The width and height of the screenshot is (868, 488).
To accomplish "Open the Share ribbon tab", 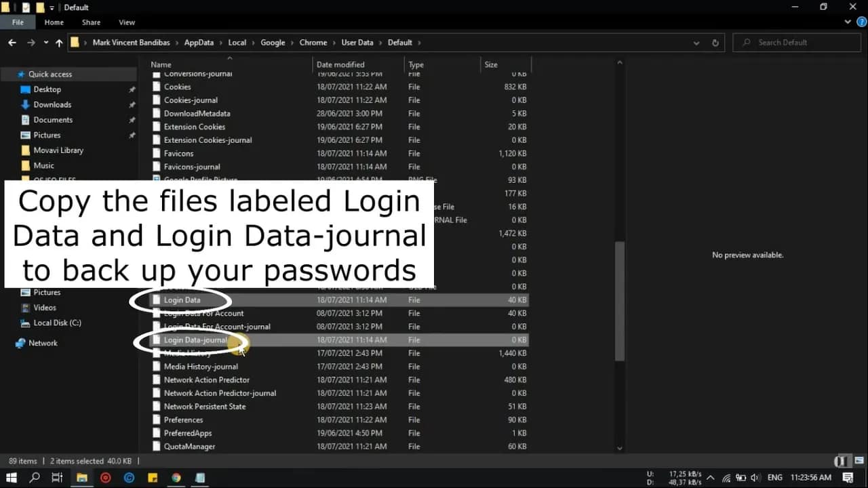I will (x=91, y=22).
